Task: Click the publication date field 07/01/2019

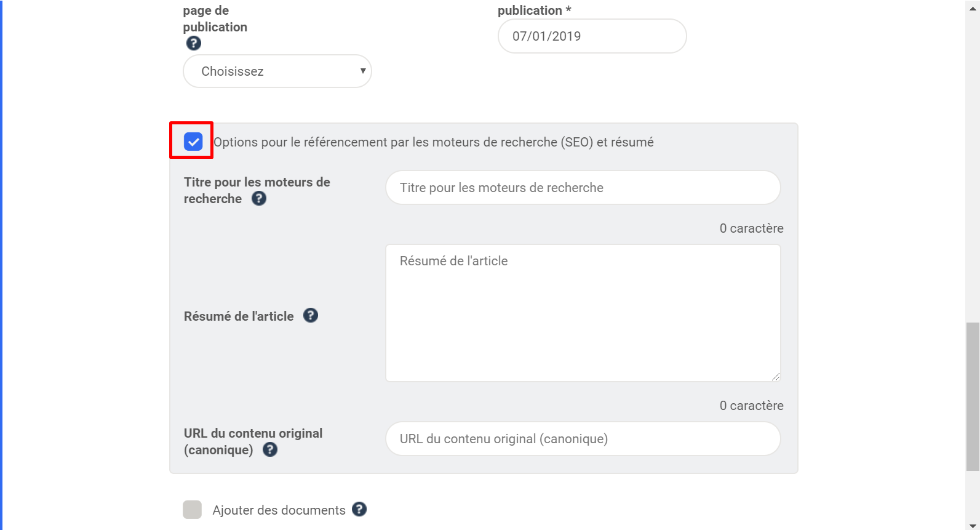Action: pos(592,36)
